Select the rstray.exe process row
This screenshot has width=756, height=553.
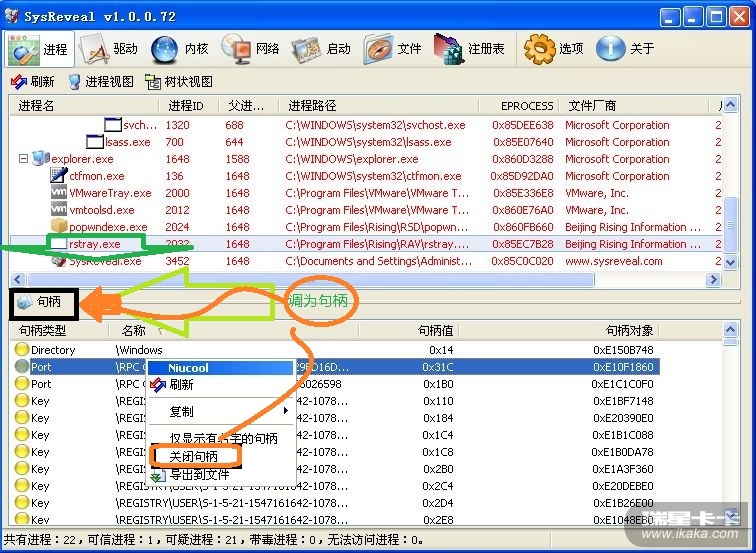coord(367,244)
